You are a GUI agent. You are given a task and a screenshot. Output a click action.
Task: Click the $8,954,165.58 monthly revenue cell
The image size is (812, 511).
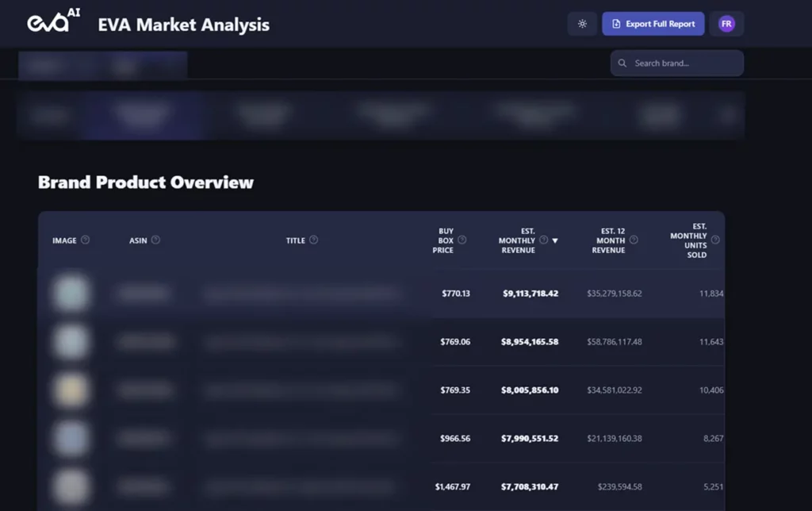(530, 342)
